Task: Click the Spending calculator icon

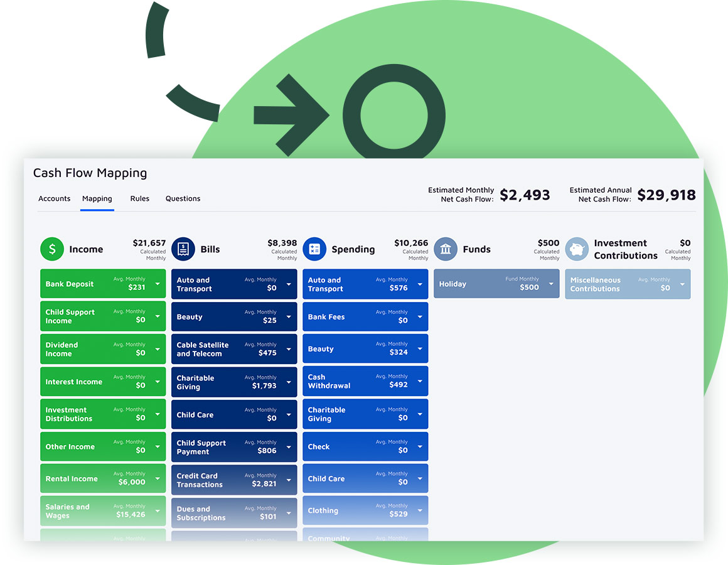Action: 314,249
